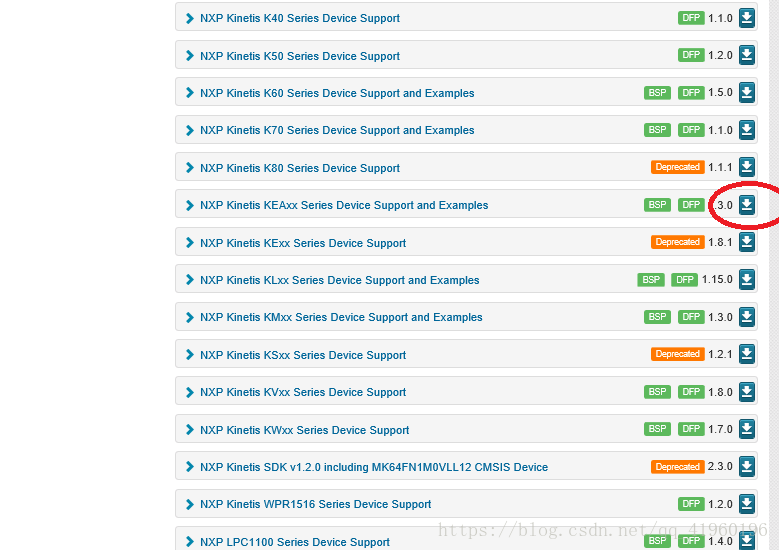Expand the KVxx Series row chevron
The height and width of the screenshot is (550, 779).
click(x=189, y=392)
